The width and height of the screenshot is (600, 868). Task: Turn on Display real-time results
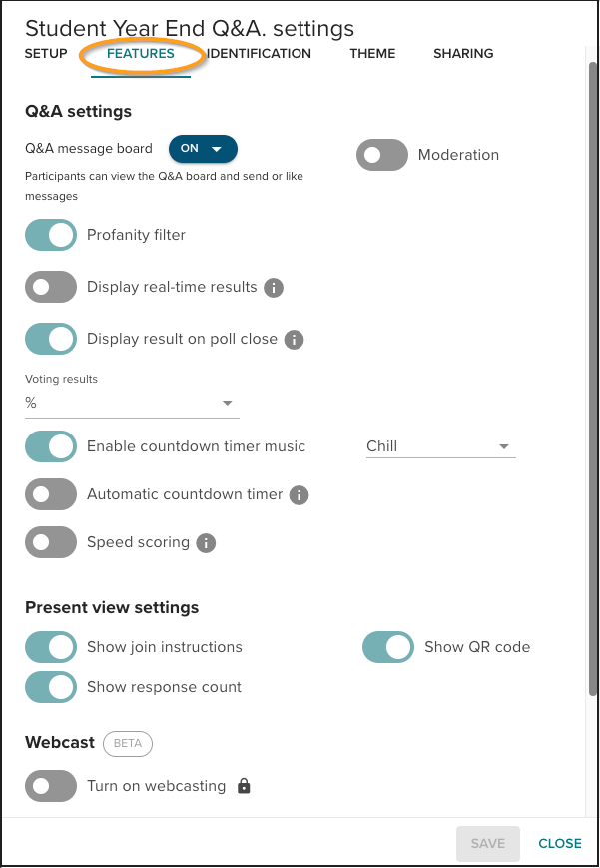coord(50,287)
